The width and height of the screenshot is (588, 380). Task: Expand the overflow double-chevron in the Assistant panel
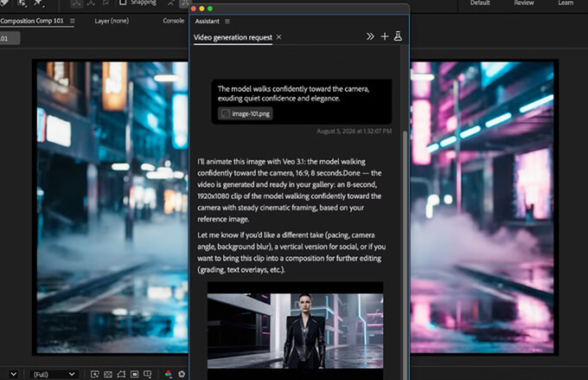tap(370, 36)
